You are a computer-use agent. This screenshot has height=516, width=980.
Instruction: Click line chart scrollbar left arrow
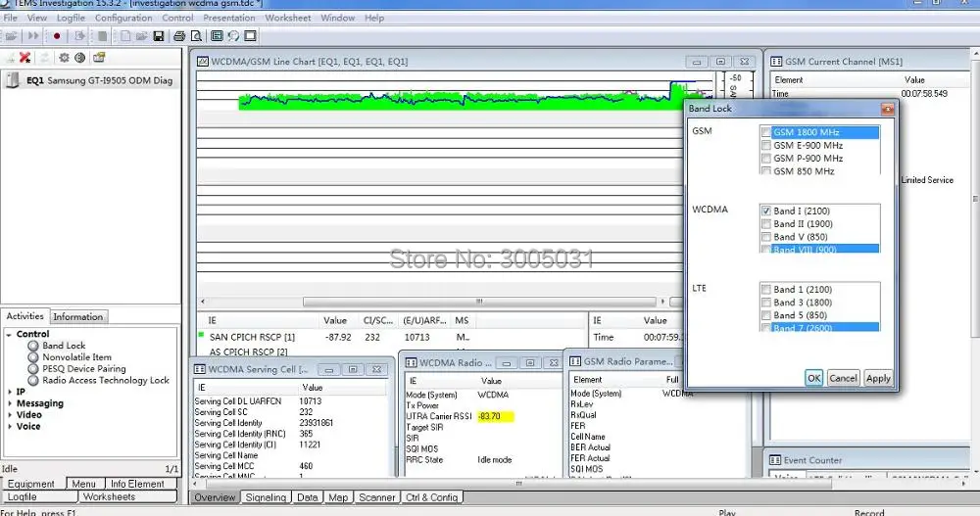point(203,302)
